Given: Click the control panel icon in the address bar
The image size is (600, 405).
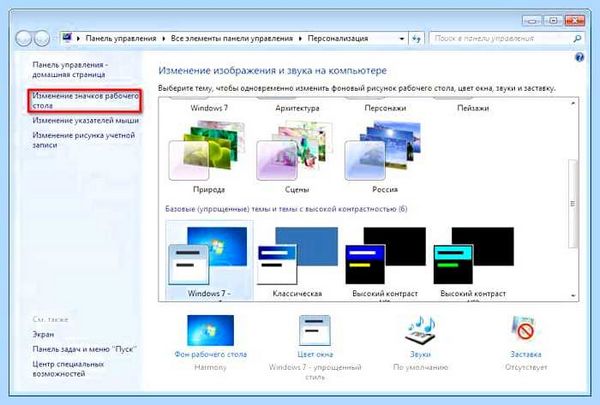Looking at the screenshot, I should [67, 38].
